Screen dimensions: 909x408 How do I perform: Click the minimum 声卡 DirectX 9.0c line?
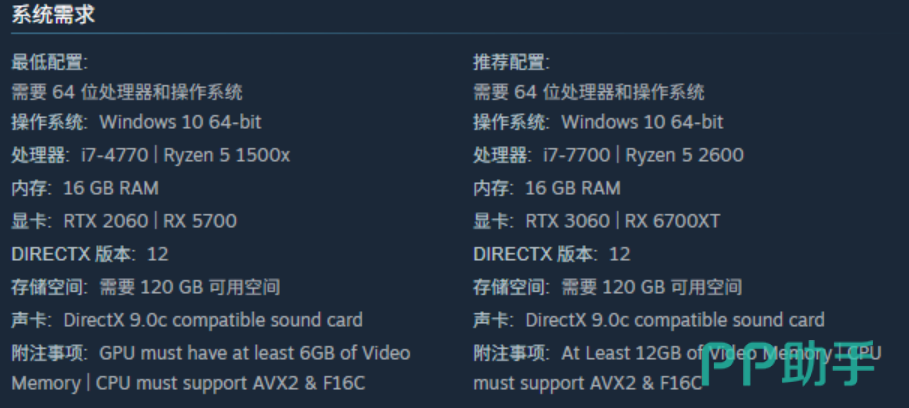click(187, 320)
